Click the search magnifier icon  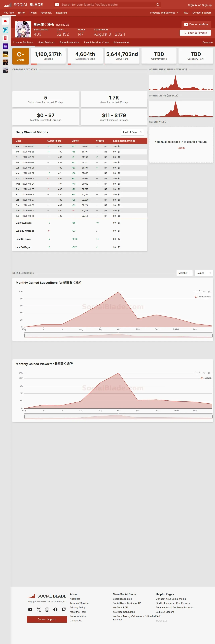[x=158, y=5]
